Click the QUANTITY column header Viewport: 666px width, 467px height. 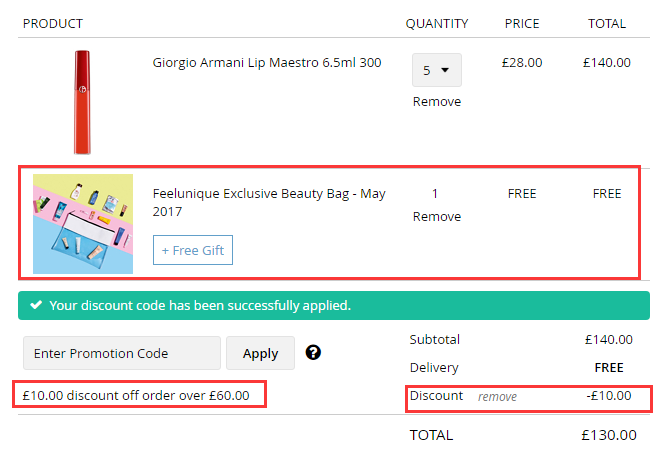(x=437, y=23)
